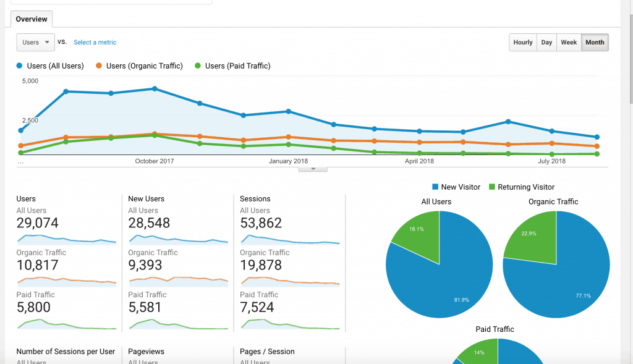The width and height of the screenshot is (633, 364).
Task: Select the Week interval button
Action: (569, 43)
